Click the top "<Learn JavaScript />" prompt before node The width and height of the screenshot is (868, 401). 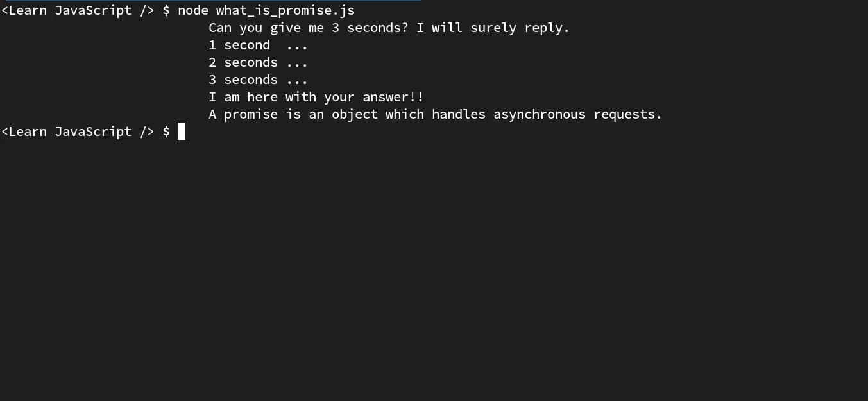78,11
